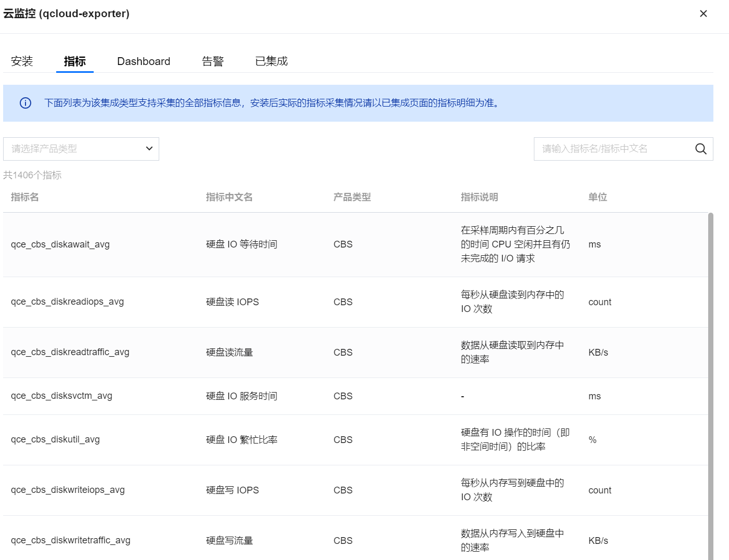The height and width of the screenshot is (560, 729).
Task: Click the search magnifier icon
Action: [700, 149]
